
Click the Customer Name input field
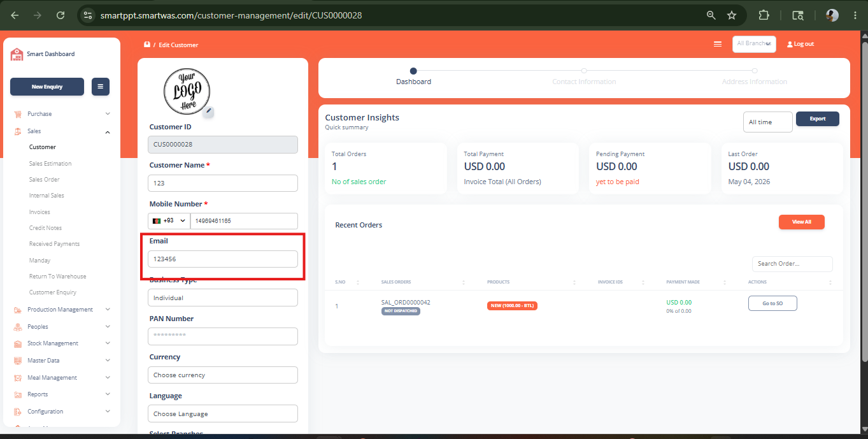click(x=223, y=183)
